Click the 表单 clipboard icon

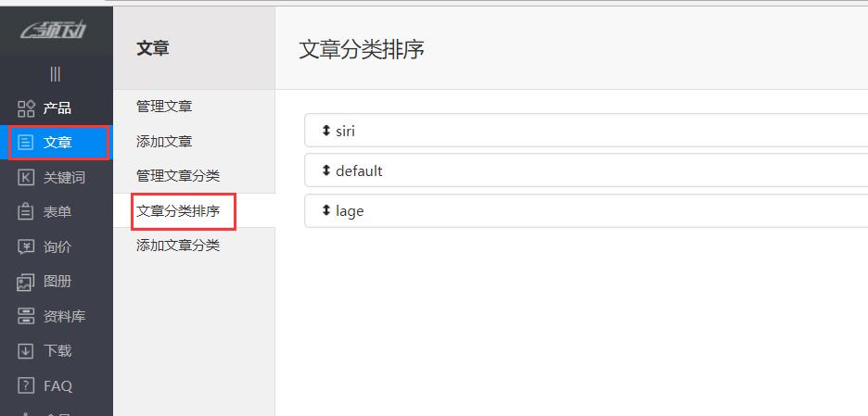click(26, 212)
